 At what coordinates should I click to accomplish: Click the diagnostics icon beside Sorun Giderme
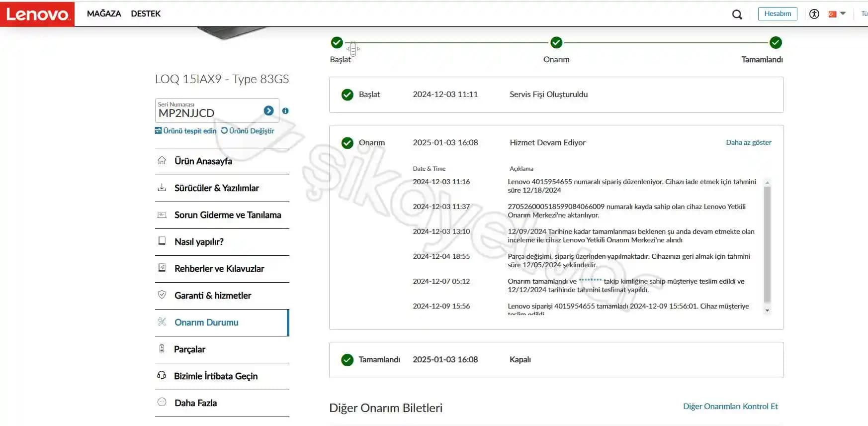(x=162, y=215)
